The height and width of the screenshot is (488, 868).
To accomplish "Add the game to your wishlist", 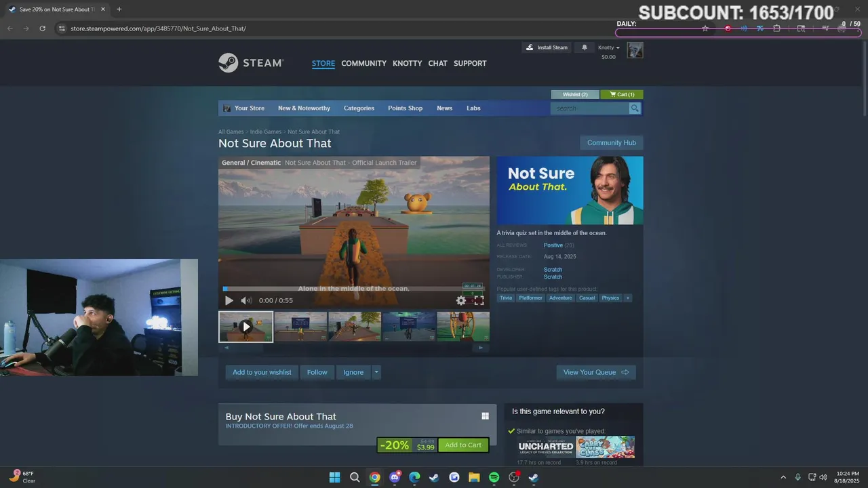I will coord(262,372).
